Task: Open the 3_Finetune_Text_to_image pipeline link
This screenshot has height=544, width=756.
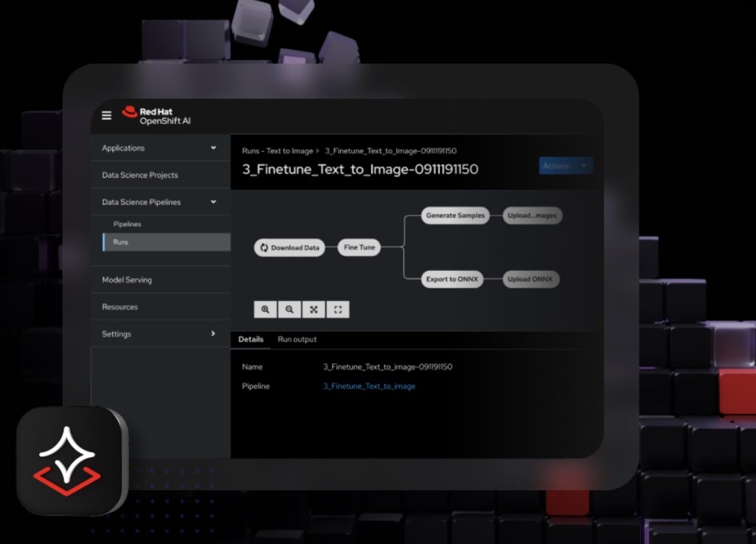Action: [369, 386]
